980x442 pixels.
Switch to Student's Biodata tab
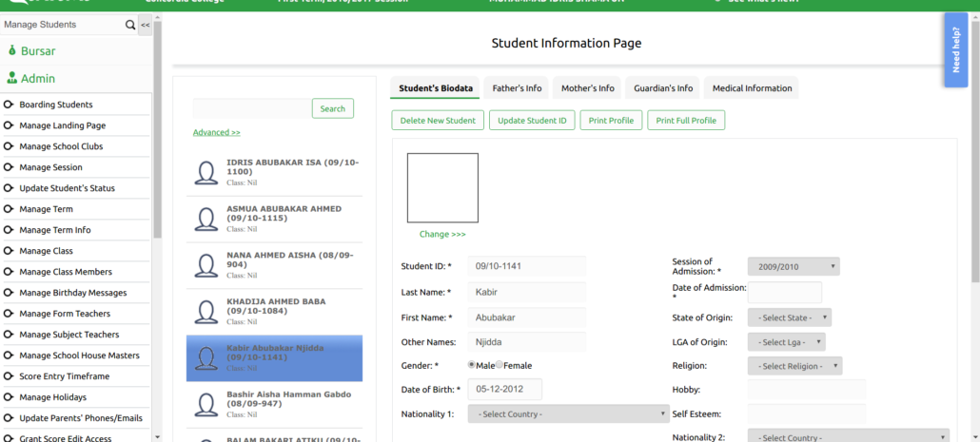(436, 88)
